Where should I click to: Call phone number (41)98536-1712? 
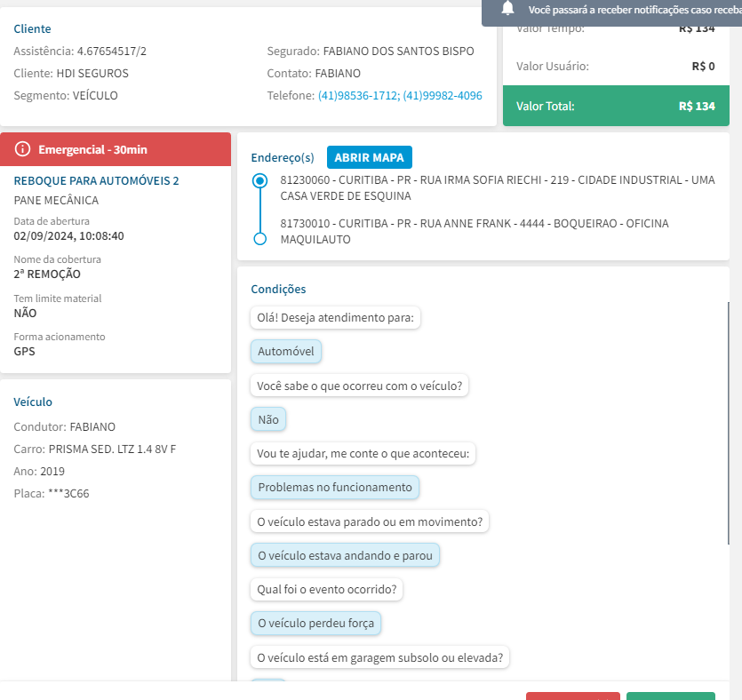click(358, 96)
